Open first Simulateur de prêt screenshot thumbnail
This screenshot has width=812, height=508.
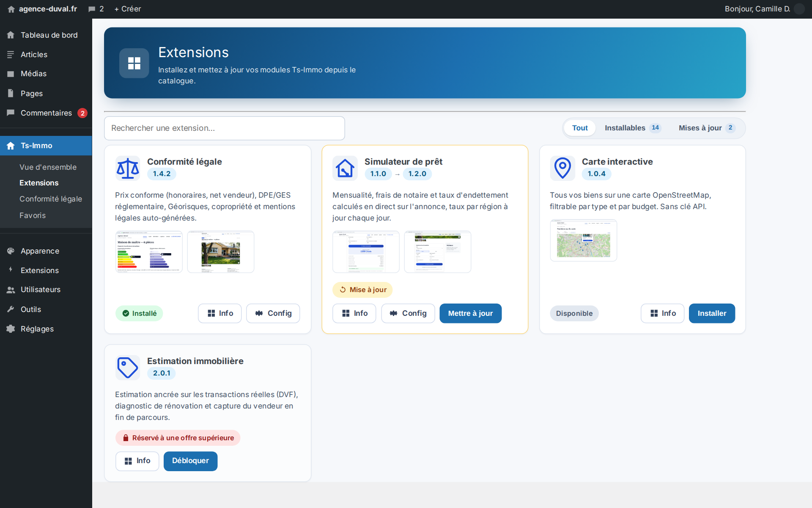pyautogui.click(x=366, y=252)
